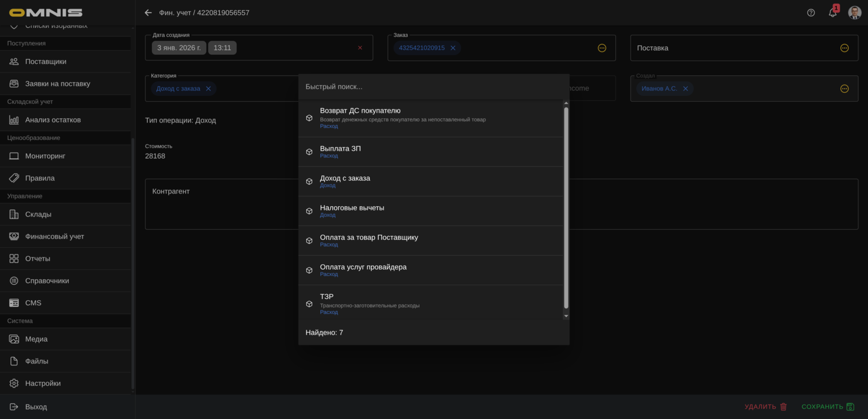Remove the Иванов А.С. chip
This screenshot has width=868, height=419.
click(x=685, y=89)
